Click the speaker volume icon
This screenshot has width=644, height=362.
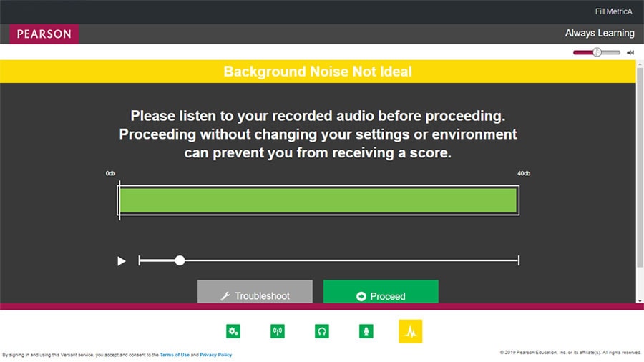[630, 52]
